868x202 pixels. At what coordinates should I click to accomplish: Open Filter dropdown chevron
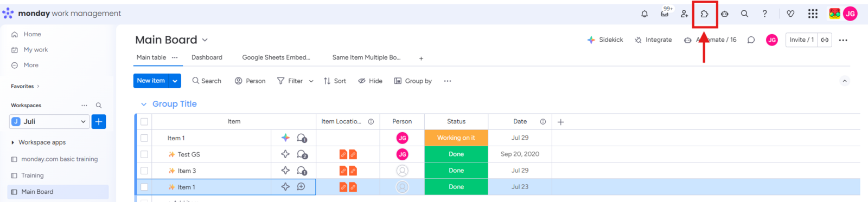coord(311,81)
